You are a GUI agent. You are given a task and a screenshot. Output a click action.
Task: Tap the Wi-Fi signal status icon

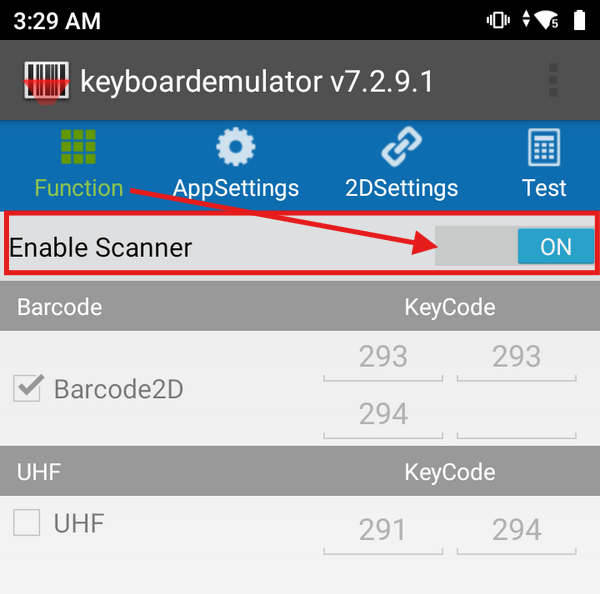pyautogui.click(x=547, y=20)
